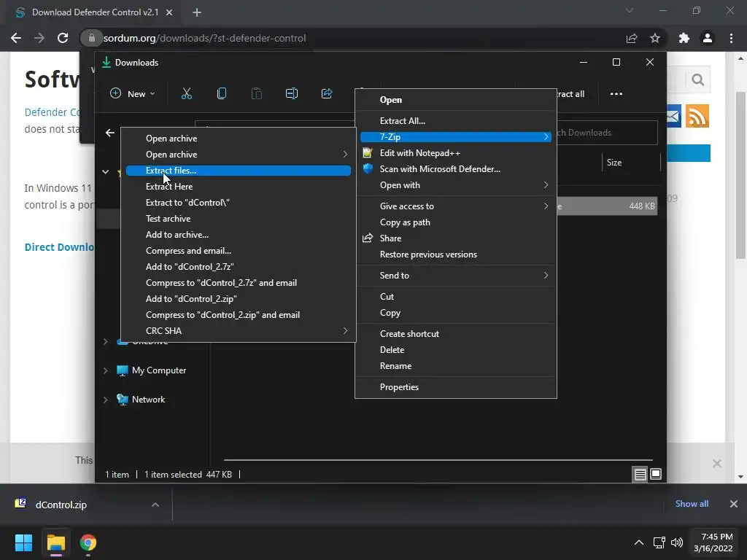This screenshot has height=560, width=747.
Task: Expand the Give access to submenu
Action: coord(456,206)
